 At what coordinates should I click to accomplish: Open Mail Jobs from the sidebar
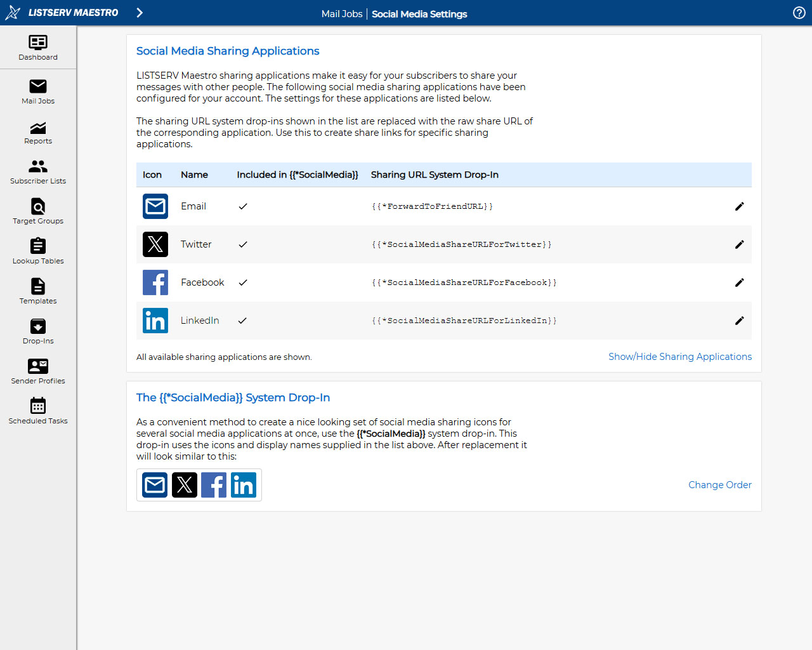[38, 91]
